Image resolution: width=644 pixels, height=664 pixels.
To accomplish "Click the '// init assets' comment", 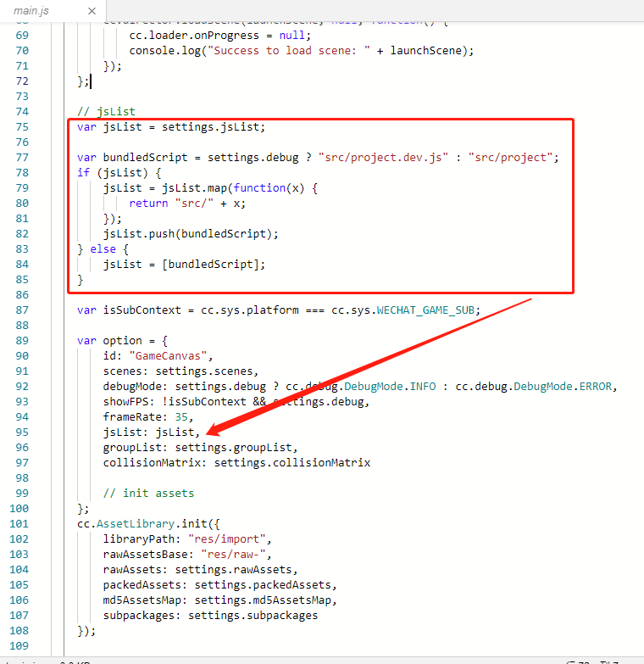I will coord(148,494).
